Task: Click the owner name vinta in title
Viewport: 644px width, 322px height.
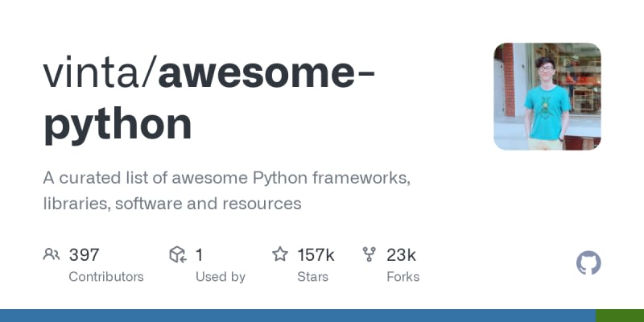Action: coord(91,74)
